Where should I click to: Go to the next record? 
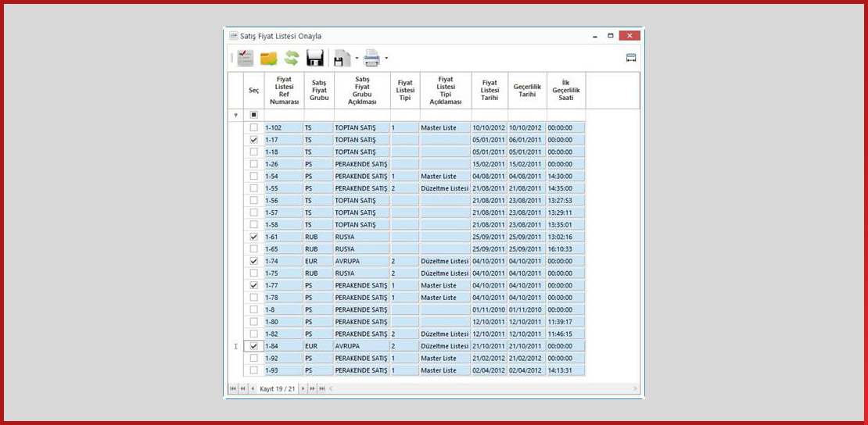(303, 389)
